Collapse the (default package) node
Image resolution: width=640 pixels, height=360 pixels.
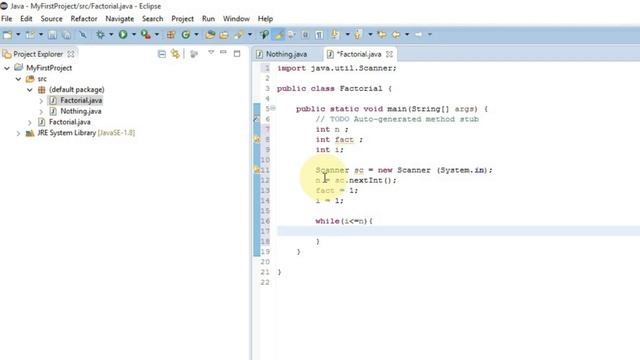30,90
